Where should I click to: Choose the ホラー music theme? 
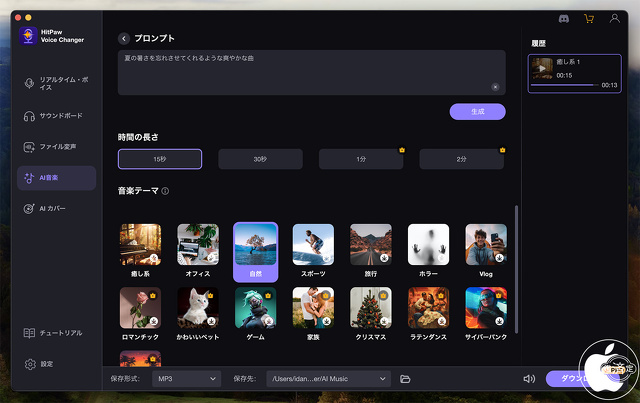tap(428, 251)
